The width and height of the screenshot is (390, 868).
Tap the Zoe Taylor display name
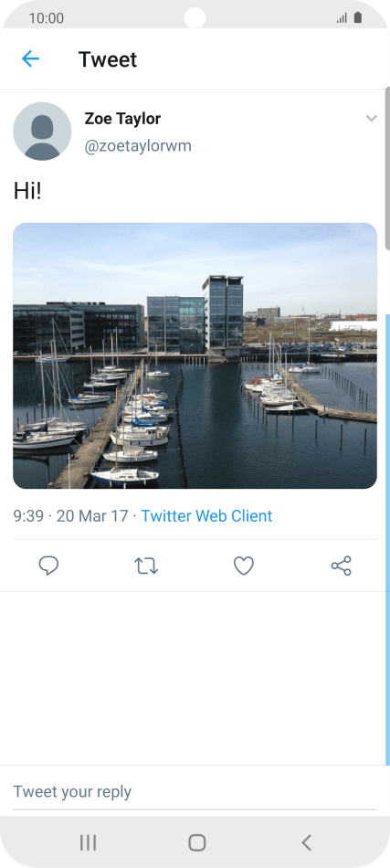point(122,119)
